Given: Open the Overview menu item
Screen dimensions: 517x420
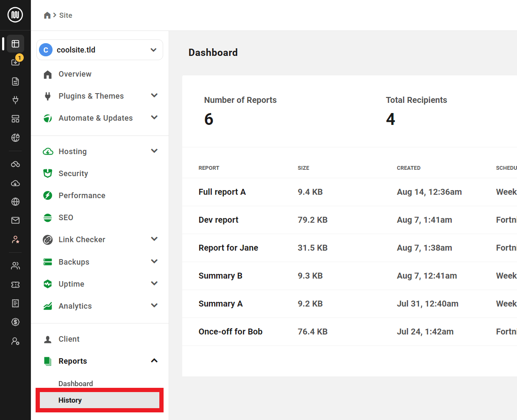Looking at the screenshot, I should point(75,74).
